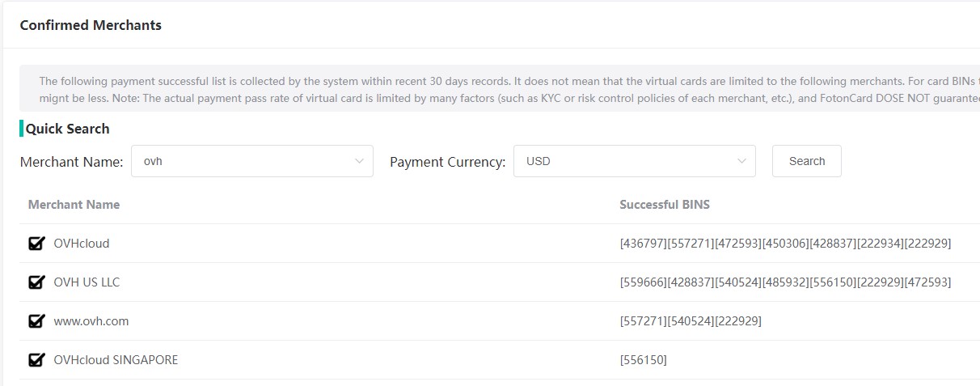Toggle the checkbox icon beside OVHcloud SINGAPORE
Viewport: 980px width, 386px height.
(36, 359)
